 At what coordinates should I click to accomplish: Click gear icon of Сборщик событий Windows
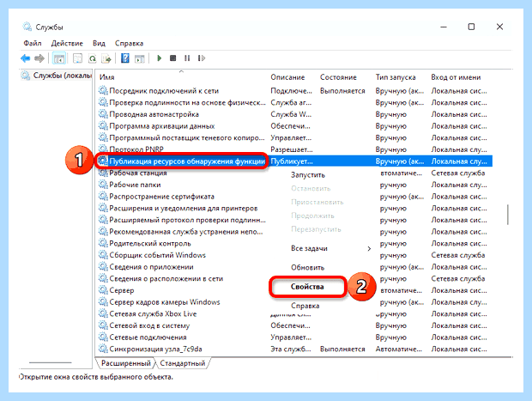pos(103,255)
